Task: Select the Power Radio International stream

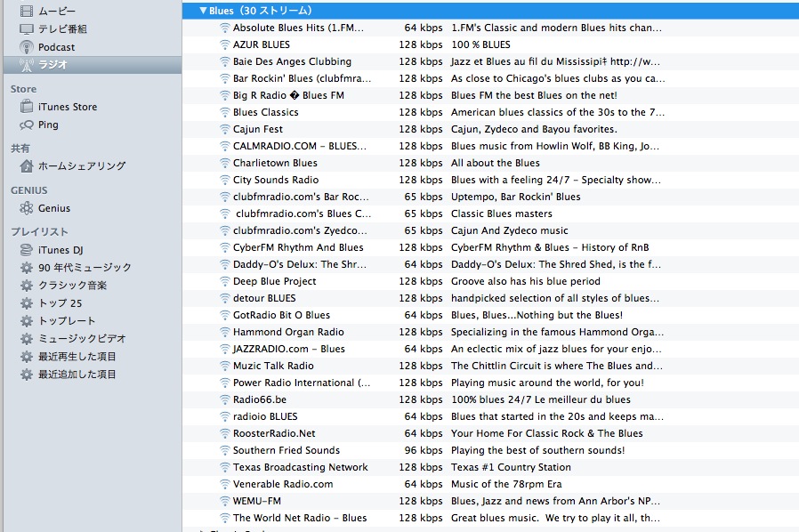Action: point(302,383)
